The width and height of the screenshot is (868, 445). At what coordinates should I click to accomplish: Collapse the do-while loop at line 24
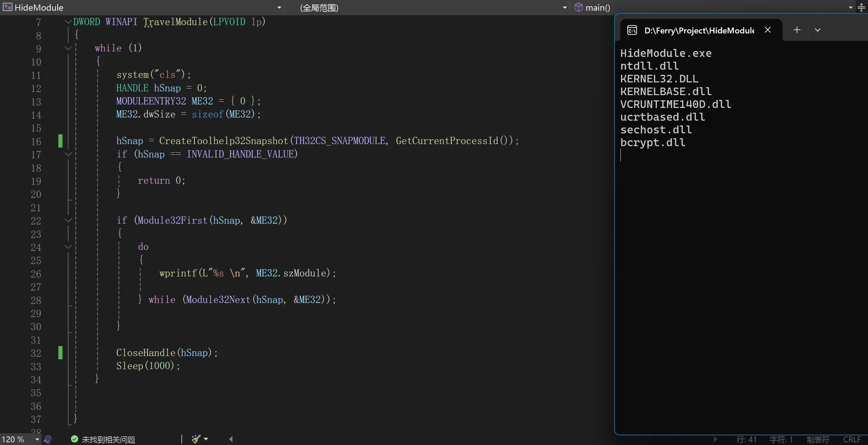tap(68, 247)
